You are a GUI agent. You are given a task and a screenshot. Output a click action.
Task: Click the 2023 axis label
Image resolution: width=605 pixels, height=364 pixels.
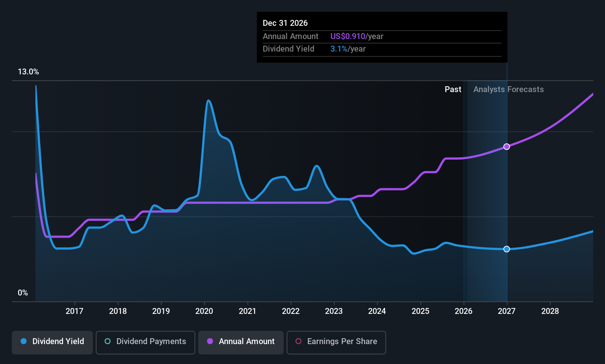[334, 311]
